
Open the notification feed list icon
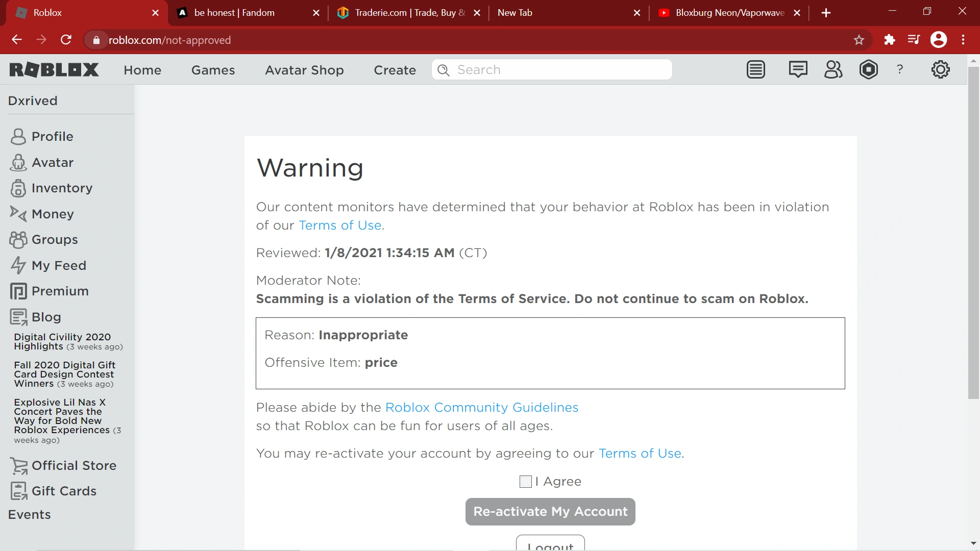(x=756, y=70)
